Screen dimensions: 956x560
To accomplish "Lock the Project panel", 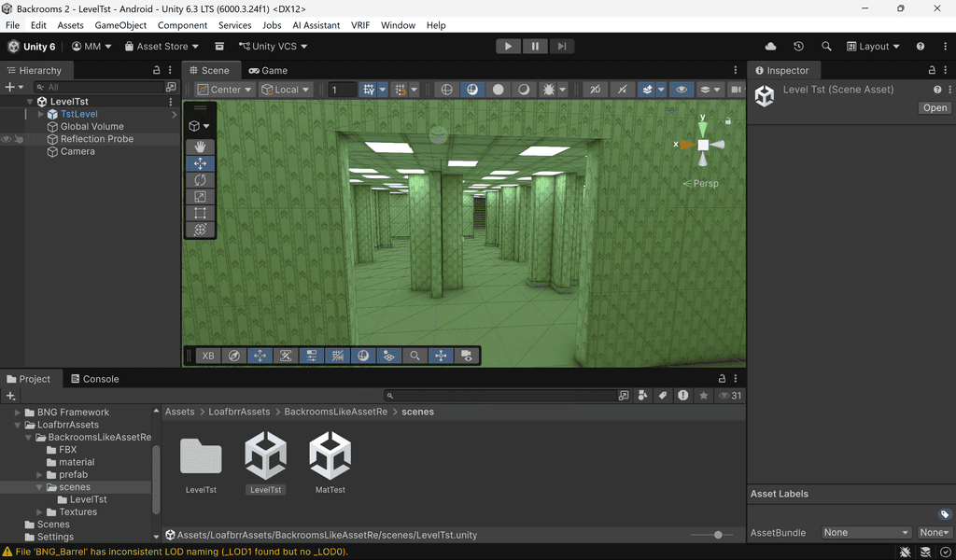I will (x=722, y=378).
